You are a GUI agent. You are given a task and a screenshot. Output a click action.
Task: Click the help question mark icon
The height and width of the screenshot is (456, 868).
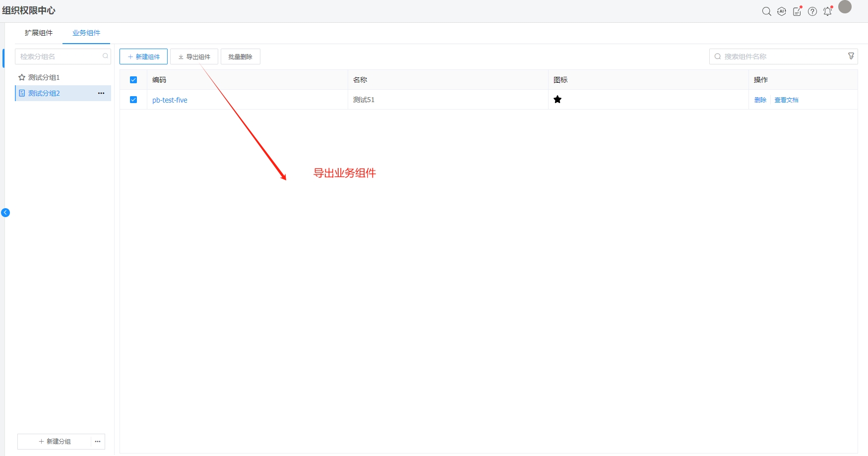812,11
